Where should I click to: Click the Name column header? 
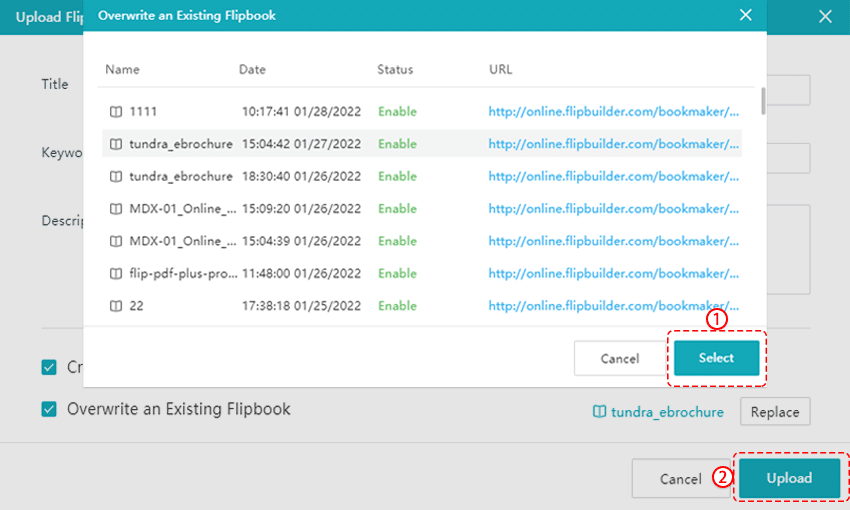pyautogui.click(x=122, y=69)
